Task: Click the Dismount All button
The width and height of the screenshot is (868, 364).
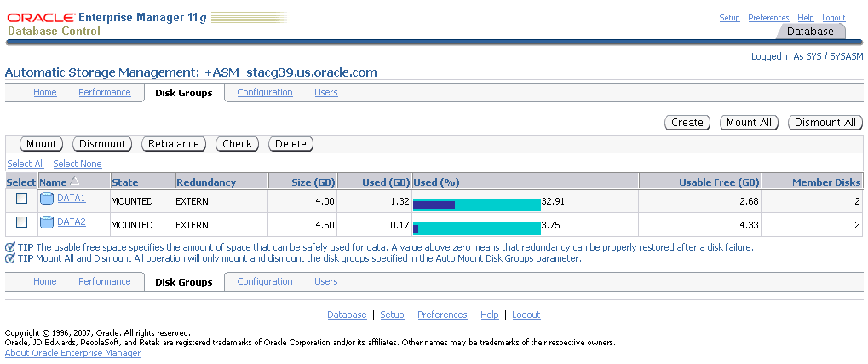Action: 825,123
